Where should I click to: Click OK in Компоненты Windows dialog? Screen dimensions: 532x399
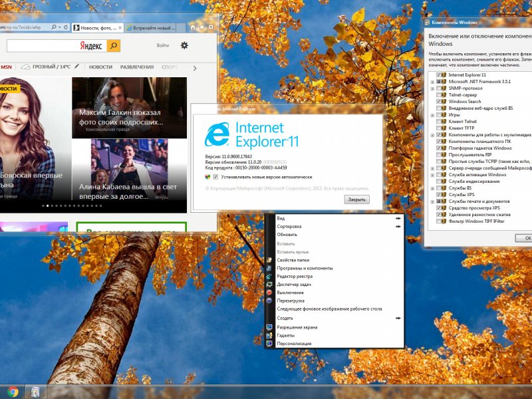tap(525, 238)
